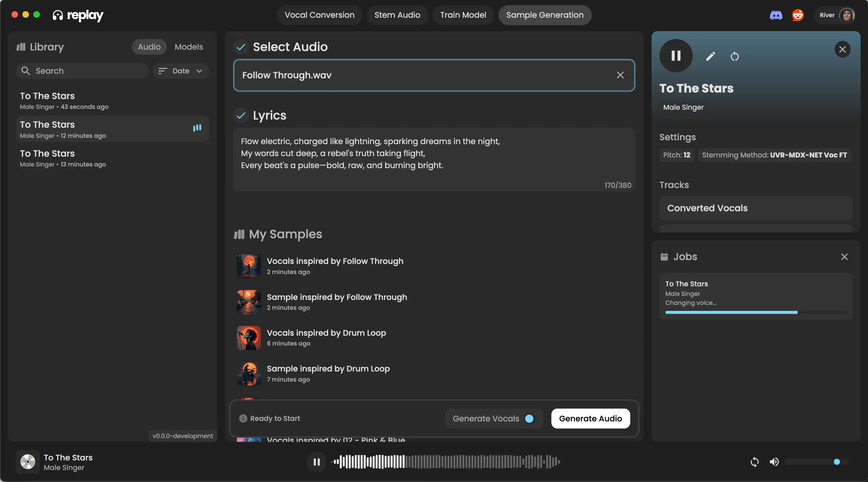Edit the To The Stars track name
The width and height of the screenshot is (868, 482).
[x=710, y=56]
